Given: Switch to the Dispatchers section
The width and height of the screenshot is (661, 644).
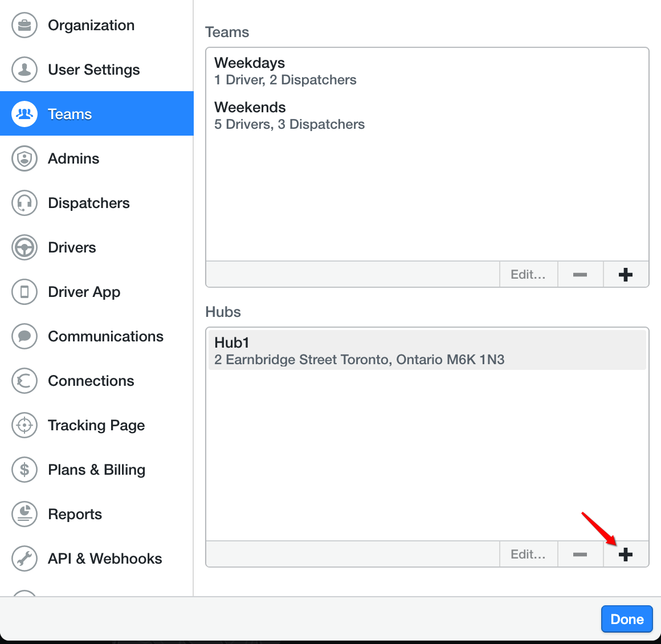Looking at the screenshot, I should (96, 203).
